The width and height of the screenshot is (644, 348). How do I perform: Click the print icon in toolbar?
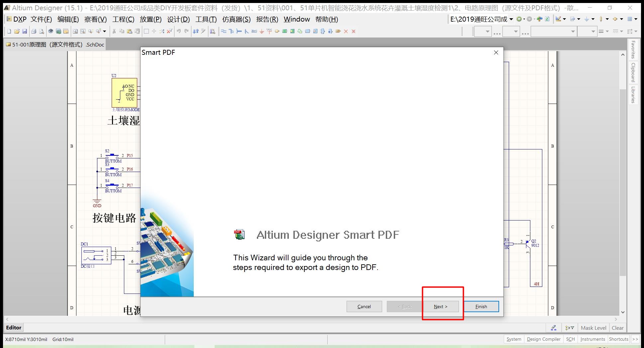pos(34,31)
